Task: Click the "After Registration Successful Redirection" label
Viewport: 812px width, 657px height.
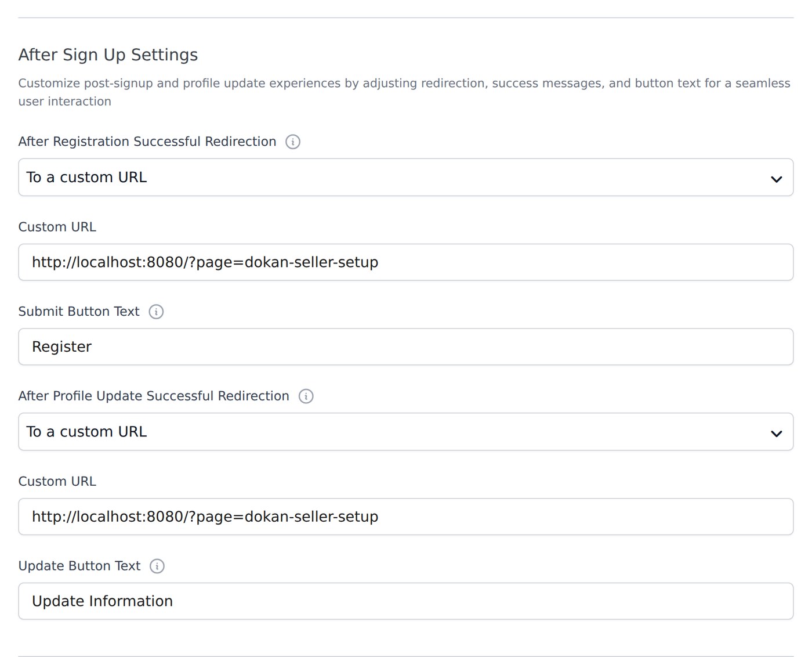Action: pos(147,142)
